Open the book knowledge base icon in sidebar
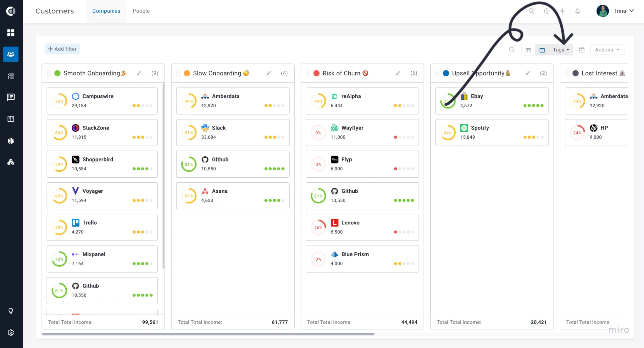This screenshot has height=348, width=644. [11, 119]
